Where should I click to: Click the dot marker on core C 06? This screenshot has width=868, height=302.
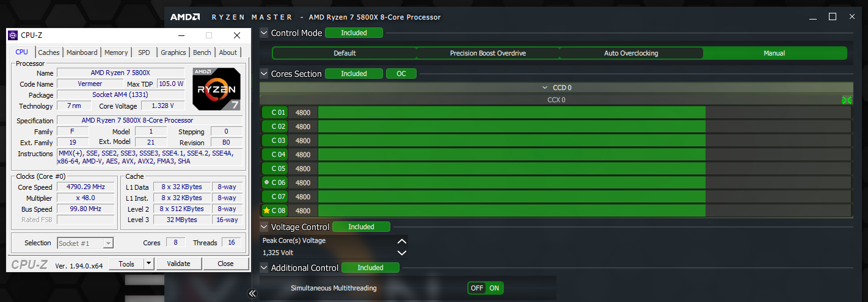point(266,182)
